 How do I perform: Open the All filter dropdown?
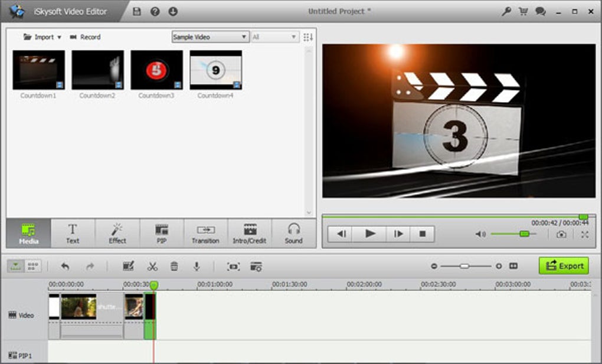275,37
